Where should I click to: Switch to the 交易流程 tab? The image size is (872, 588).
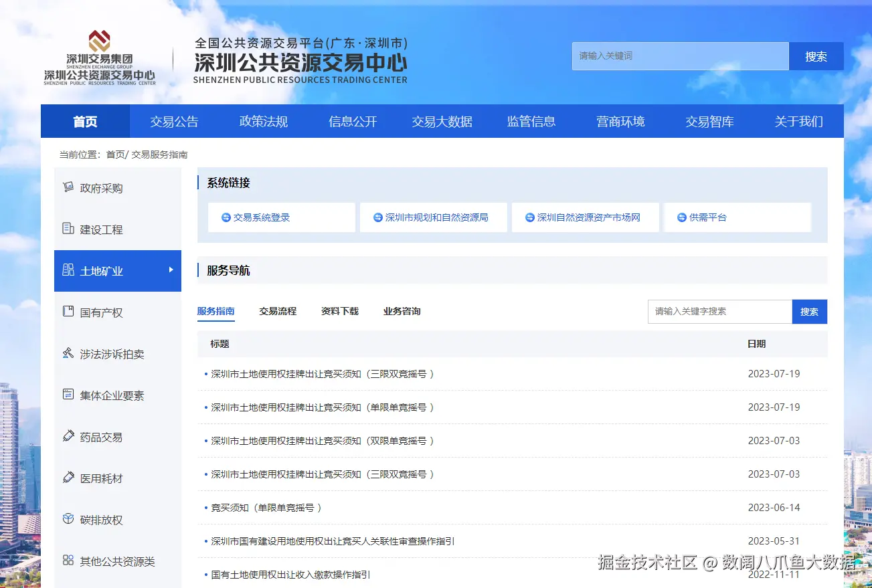point(278,311)
